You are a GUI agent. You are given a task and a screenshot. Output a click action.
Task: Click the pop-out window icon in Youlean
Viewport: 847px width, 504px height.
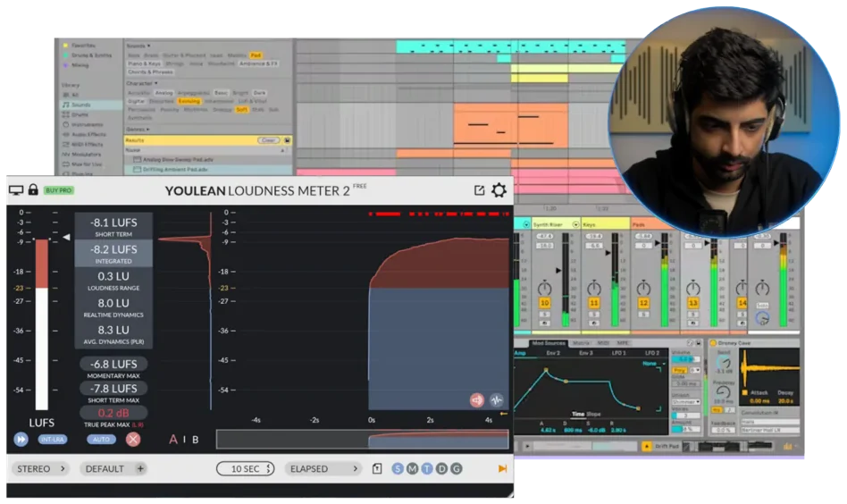pos(479,190)
